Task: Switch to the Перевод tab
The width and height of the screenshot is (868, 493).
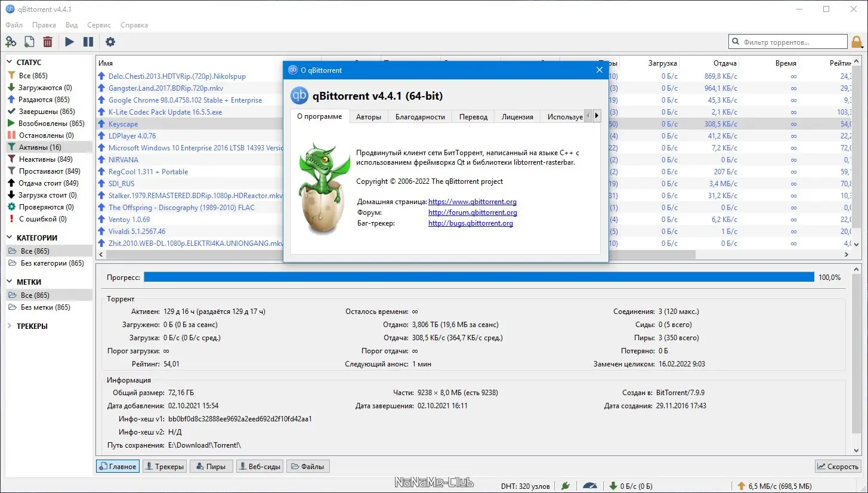Action: pos(473,117)
